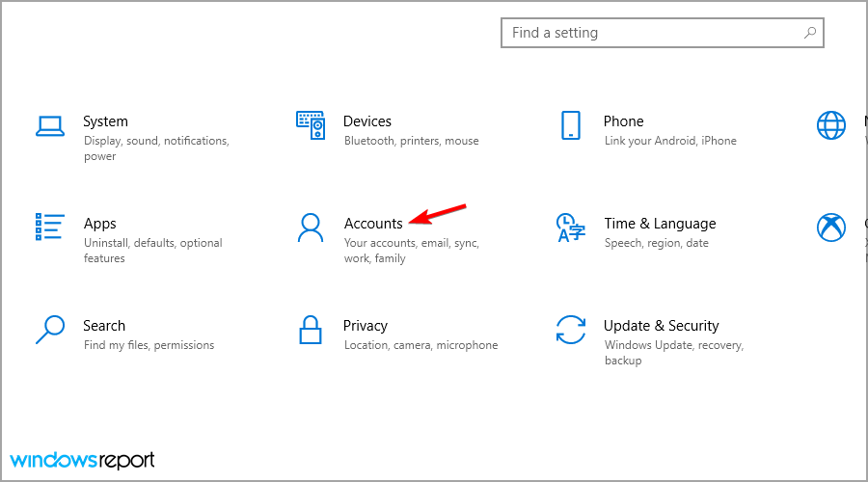Click the Apps category title
The height and width of the screenshot is (482, 868).
click(x=100, y=224)
